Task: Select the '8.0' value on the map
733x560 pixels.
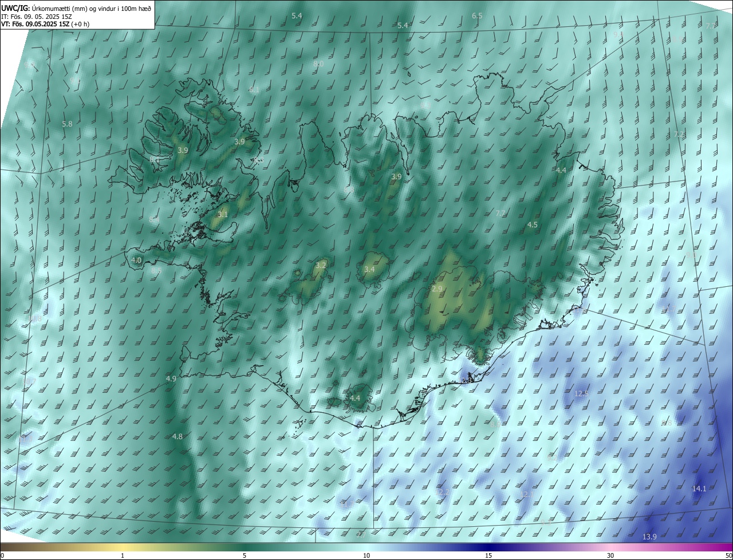Action: pos(318,64)
